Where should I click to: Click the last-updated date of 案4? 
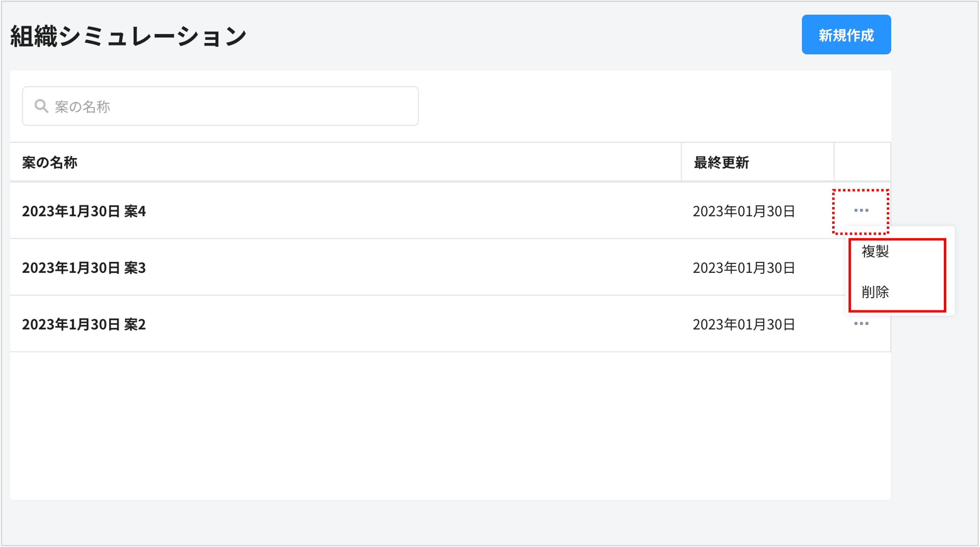tap(744, 211)
